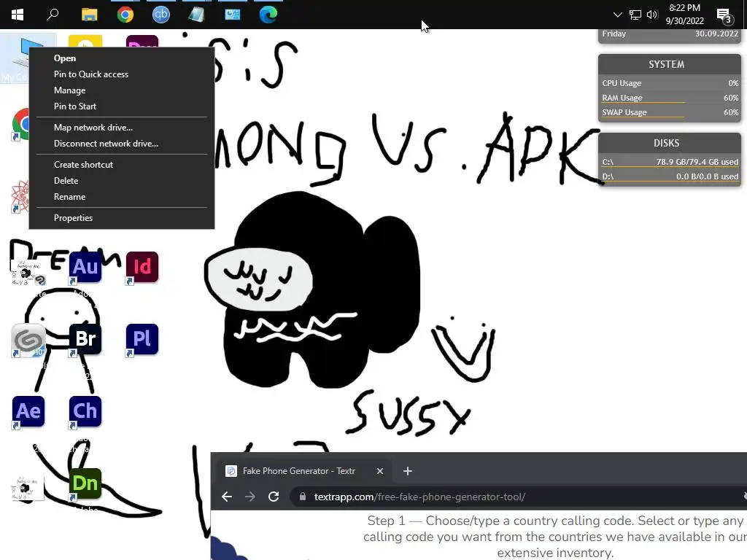Click RAM Usage bar in widget

click(670, 98)
